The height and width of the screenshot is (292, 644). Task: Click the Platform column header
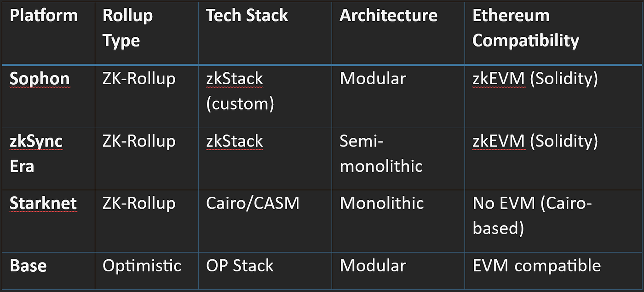tap(48, 32)
